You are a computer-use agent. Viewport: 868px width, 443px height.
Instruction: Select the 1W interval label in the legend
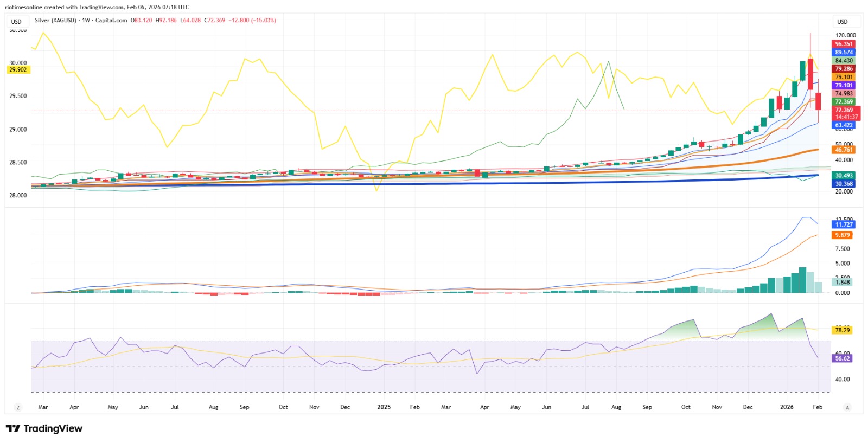pyautogui.click(x=86, y=20)
